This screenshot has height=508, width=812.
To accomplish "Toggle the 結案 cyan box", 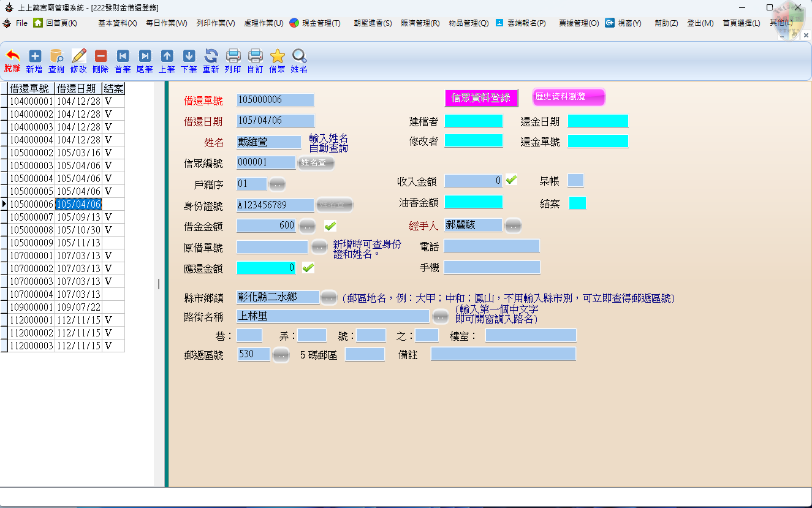I will pyautogui.click(x=577, y=203).
